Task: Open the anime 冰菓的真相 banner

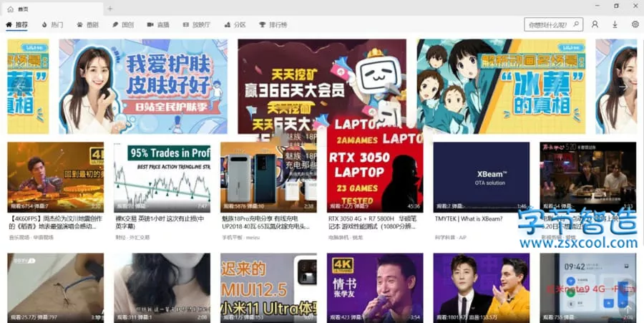Action: pos(501,86)
